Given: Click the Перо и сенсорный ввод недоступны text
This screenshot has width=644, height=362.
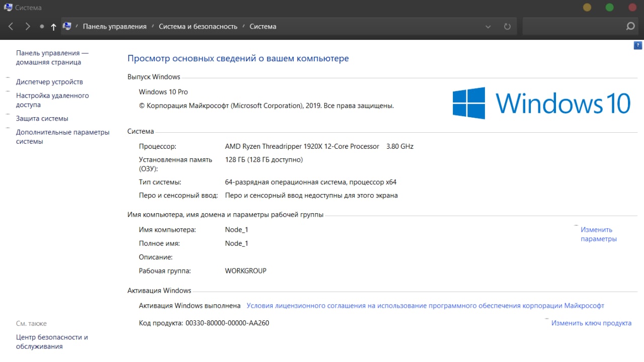Looking at the screenshot, I should coord(311,196).
